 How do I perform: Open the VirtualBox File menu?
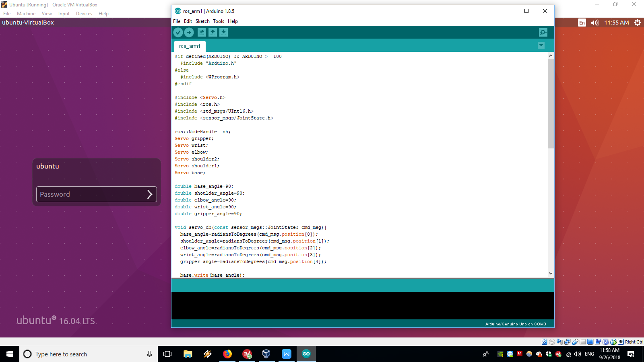click(x=7, y=14)
